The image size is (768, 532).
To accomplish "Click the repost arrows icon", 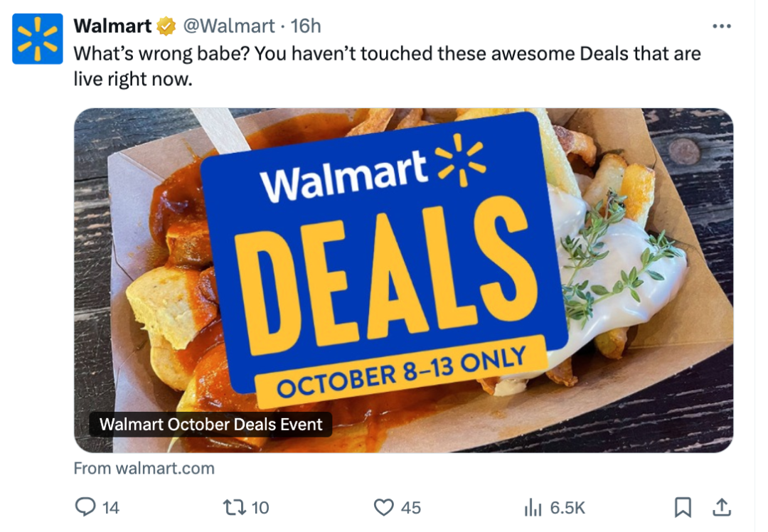I will [235, 508].
